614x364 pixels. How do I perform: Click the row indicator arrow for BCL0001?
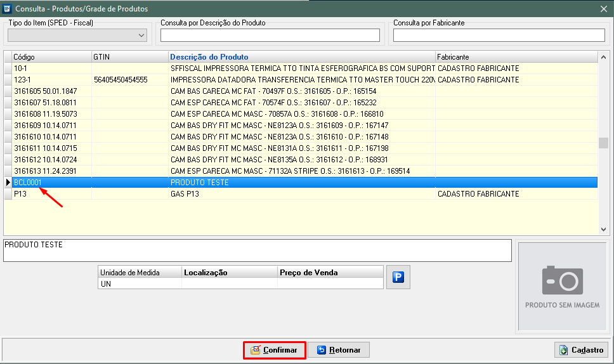click(8, 183)
